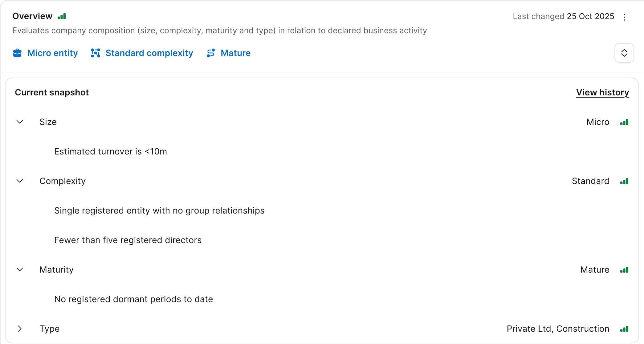The image size is (644, 344).
Task: Click signal bars icon in Maturity row
Action: click(x=624, y=270)
